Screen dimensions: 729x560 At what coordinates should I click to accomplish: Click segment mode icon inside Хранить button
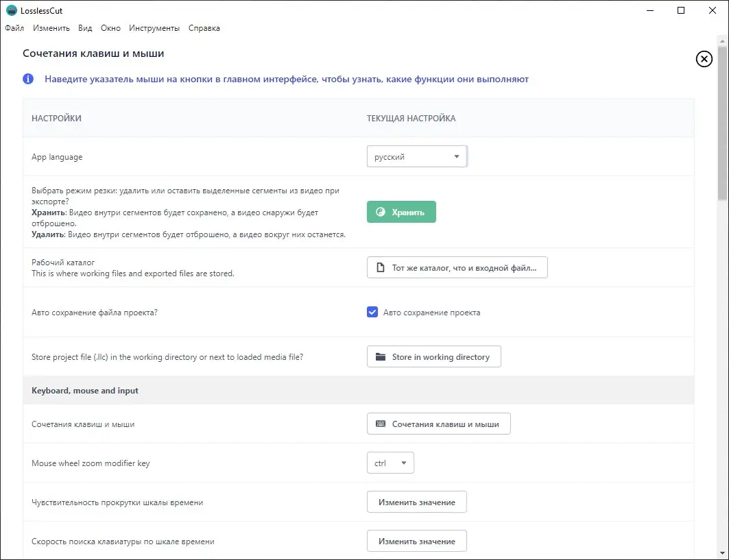[381, 212]
